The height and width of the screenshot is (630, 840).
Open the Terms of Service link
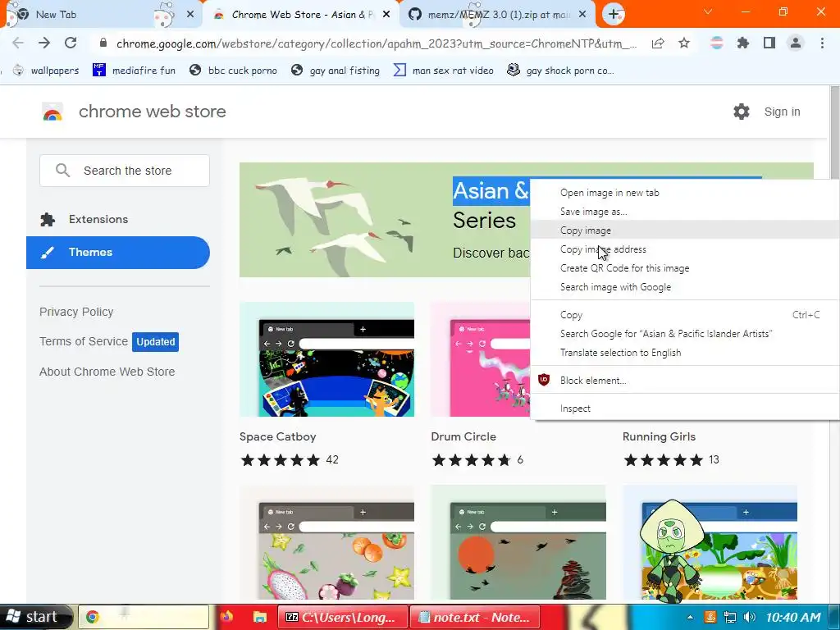point(84,341)
